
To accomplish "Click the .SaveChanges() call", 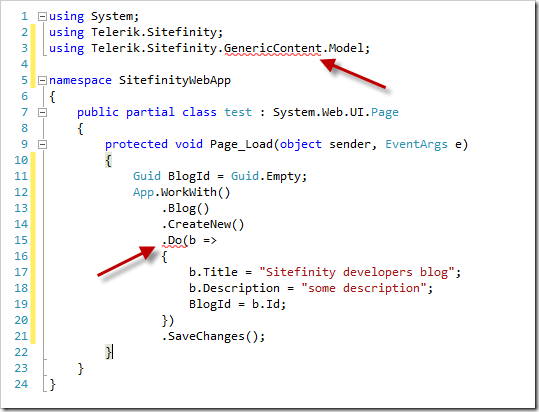I will (210, 336).
